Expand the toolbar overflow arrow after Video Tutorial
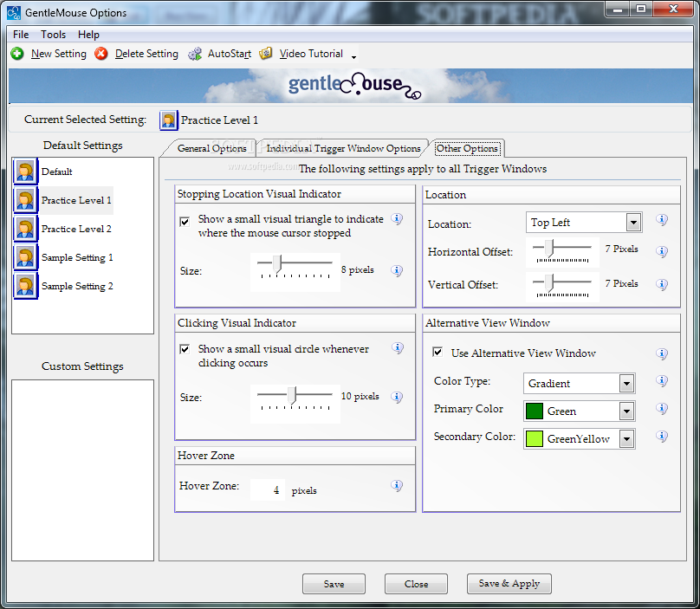This screenshot has height=609, width=700. click(x=353, y=57)
